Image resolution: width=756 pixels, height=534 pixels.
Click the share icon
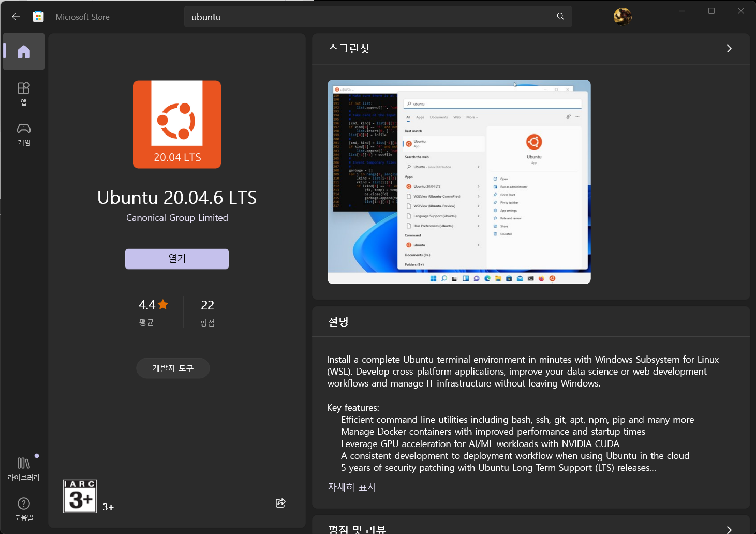(280, 503)
